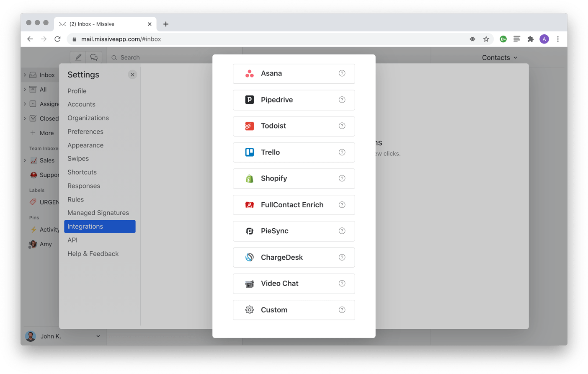
Task: Select the Shopify integration
Action: point(294,178)
